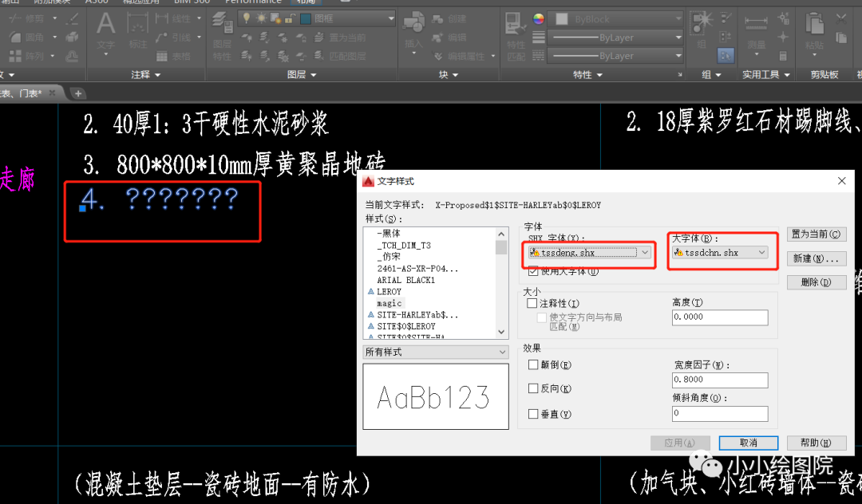Click the 删除(D) button

[817, 282]
